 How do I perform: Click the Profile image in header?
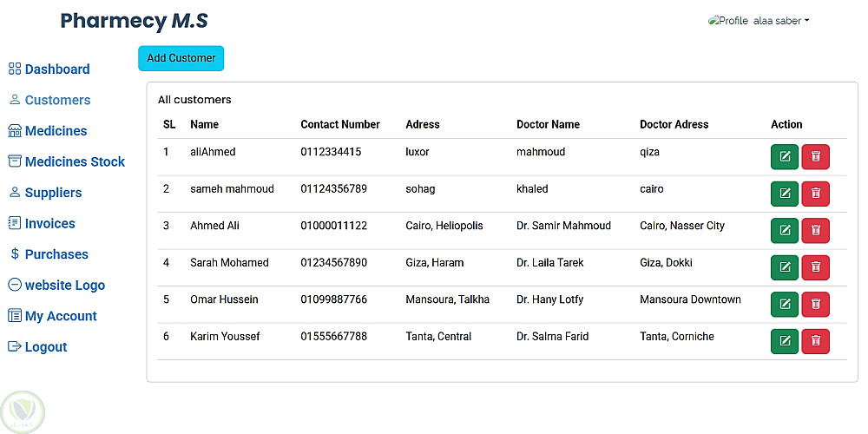click(728, 21)
